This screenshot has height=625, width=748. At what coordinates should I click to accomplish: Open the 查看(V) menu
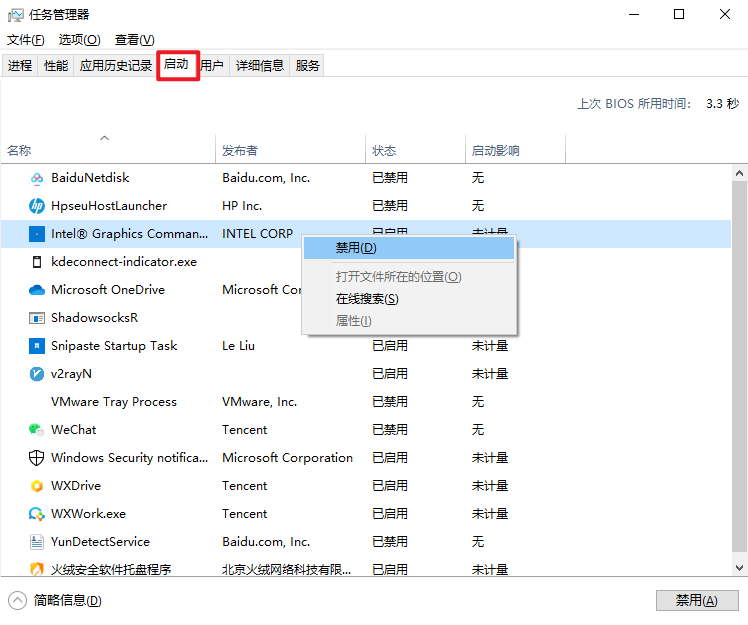[135, 40]
